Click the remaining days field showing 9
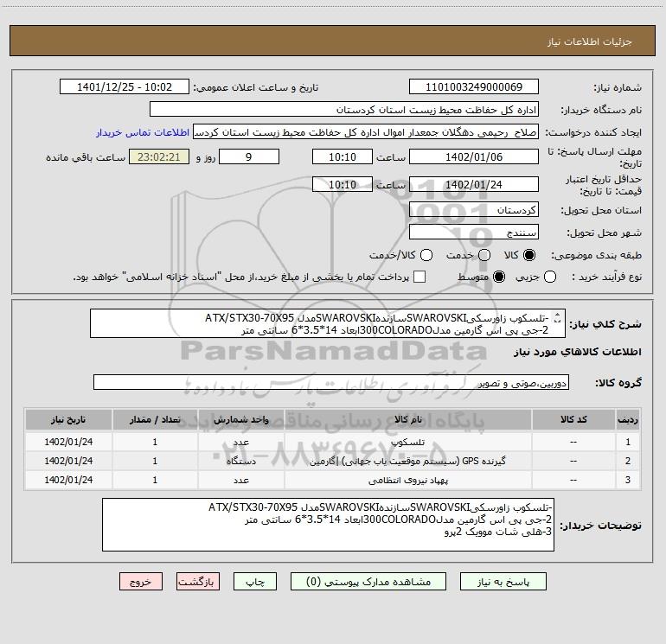Image resolution: width=666 pixels, height=644 pixels. [249, 156]
